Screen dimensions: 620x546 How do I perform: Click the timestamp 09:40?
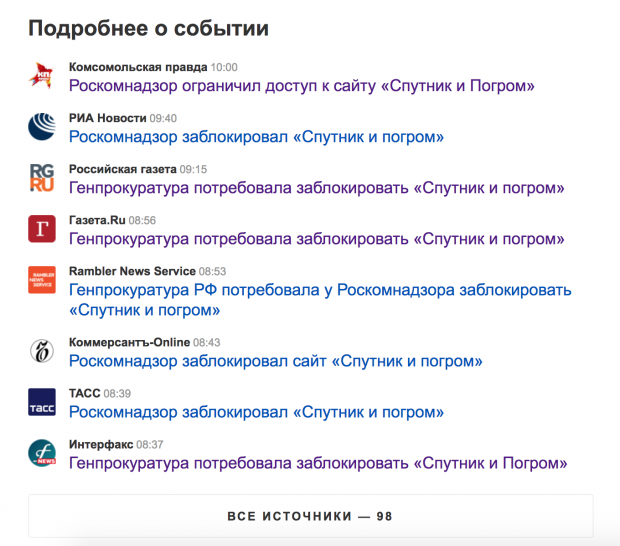163,119
